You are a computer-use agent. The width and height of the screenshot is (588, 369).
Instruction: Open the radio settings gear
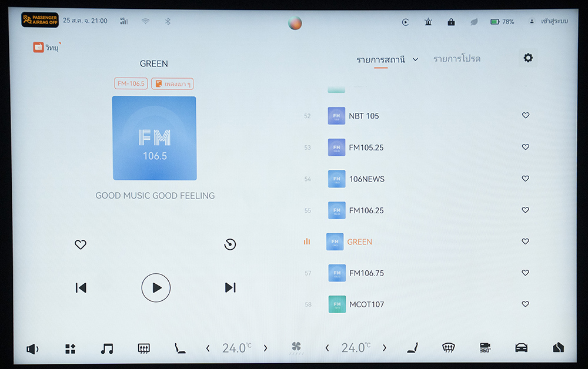click(x=527, y=58)
